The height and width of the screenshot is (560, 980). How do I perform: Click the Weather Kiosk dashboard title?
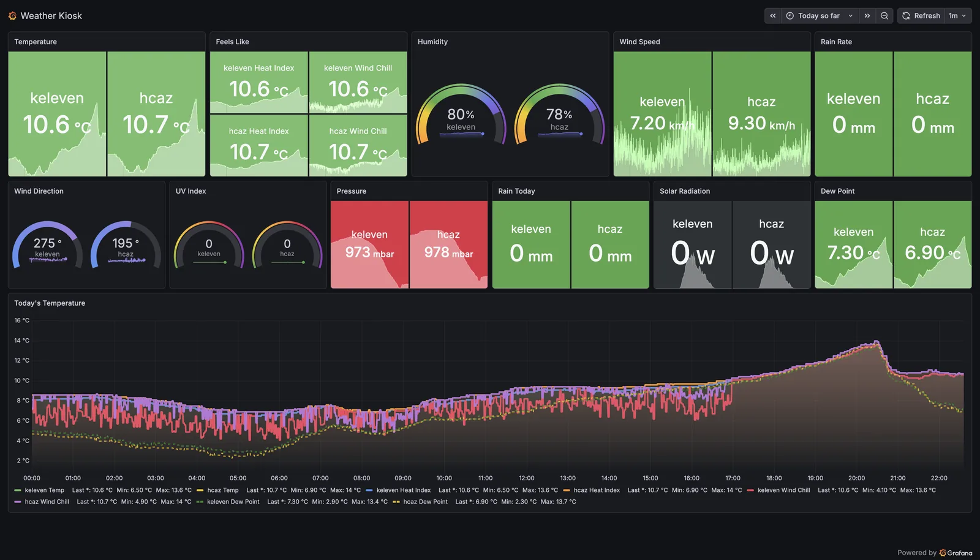coord(51,16)
